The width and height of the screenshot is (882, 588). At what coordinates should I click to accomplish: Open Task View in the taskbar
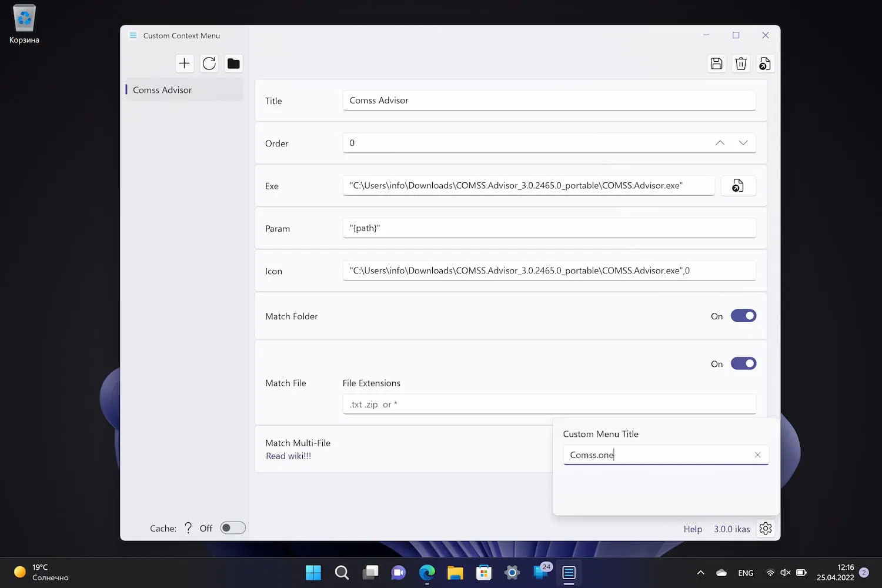point(370,572)
